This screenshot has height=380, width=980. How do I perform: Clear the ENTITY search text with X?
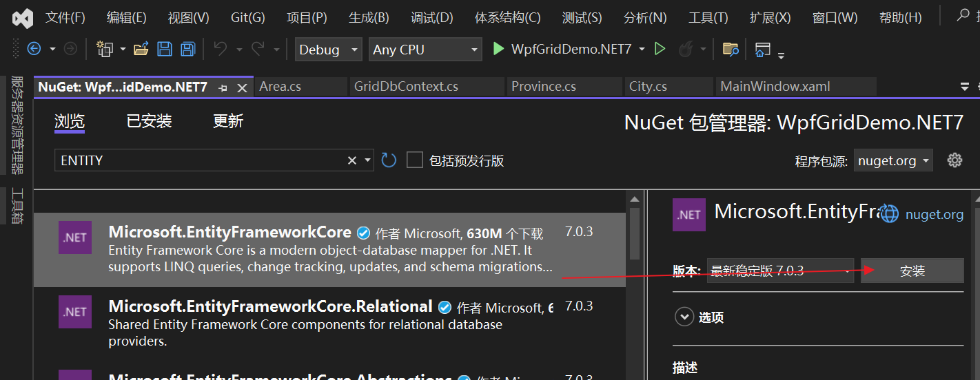point(352,160)
